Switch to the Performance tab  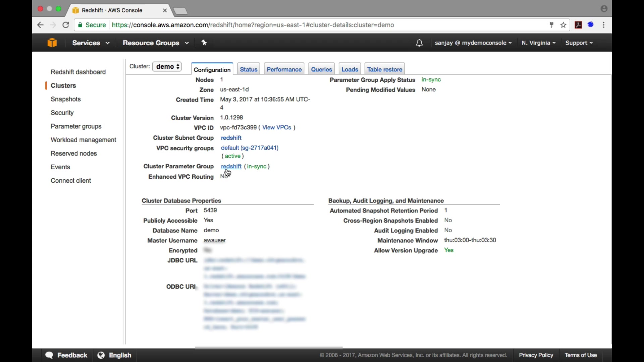point(284,69)
